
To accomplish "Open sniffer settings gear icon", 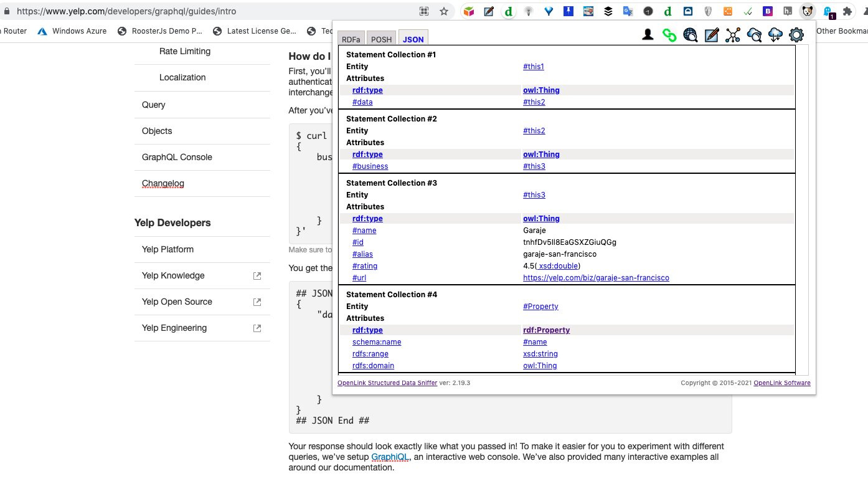I will click(x=796, y=36).
